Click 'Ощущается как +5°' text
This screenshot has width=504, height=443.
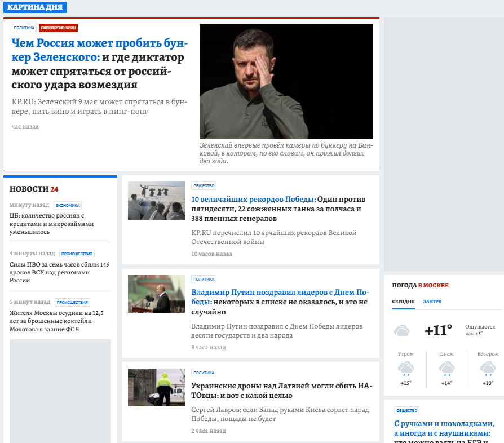pyautogui.click(x=480, y=330)
